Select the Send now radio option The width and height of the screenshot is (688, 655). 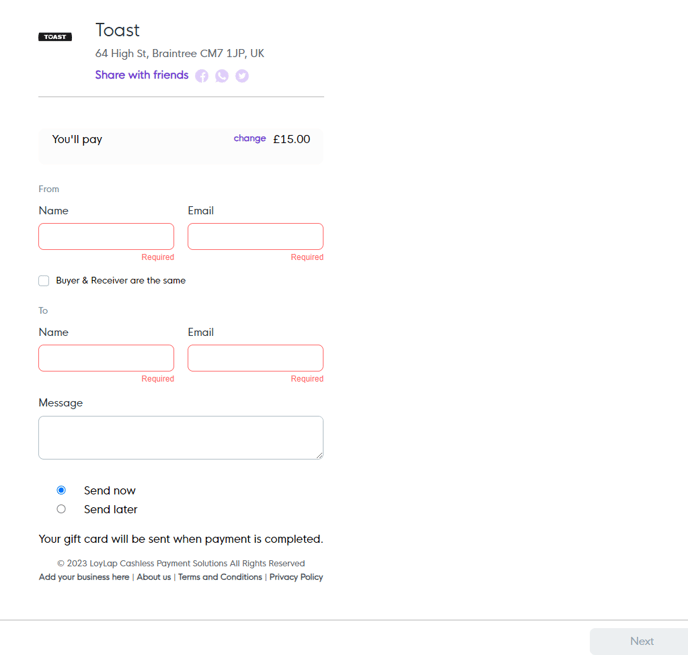click(x=61, y=490)
